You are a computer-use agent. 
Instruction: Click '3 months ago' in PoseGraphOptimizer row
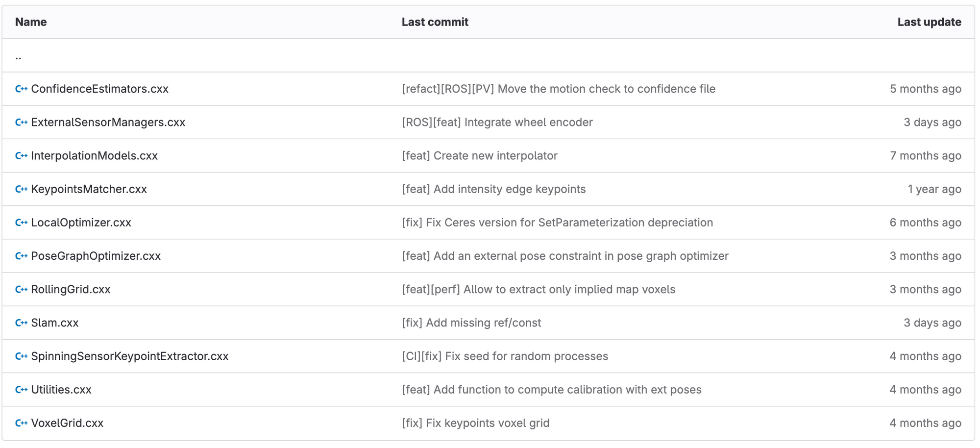coord(926,255)
